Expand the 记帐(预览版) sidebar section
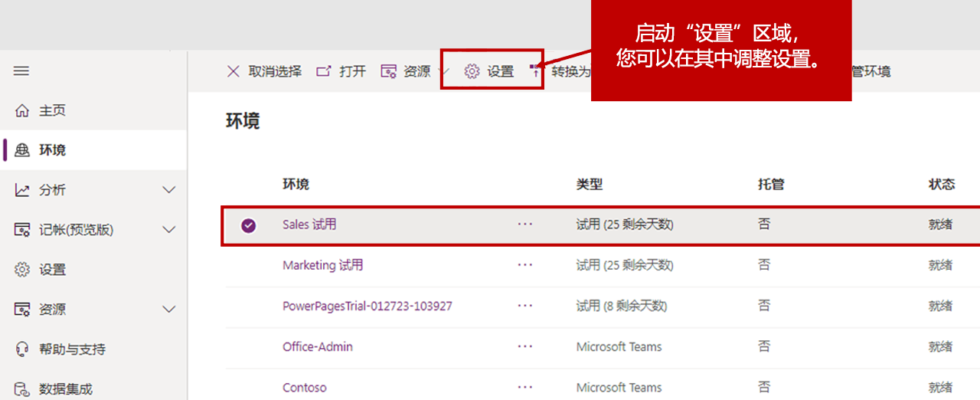The height and width of the screenshot is (400, 980). [170, 230]
